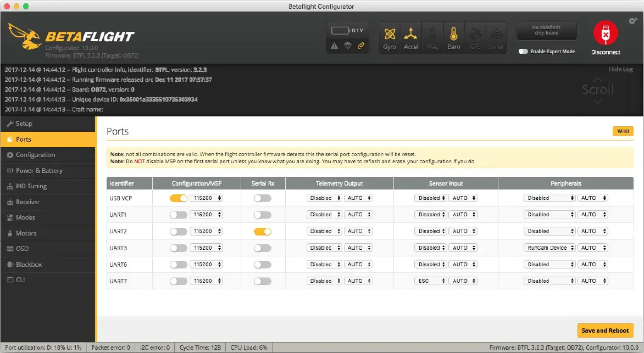Click the Blackbox sidebar icon

coord(10,265)
